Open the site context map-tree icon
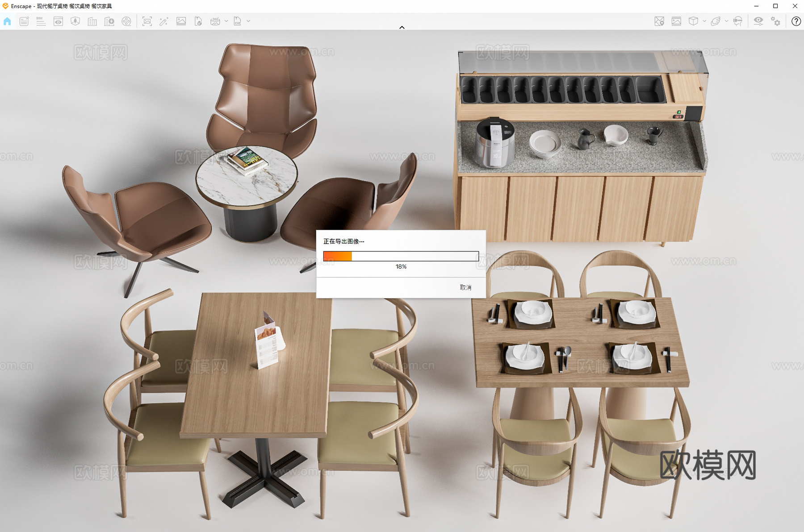 75,21
